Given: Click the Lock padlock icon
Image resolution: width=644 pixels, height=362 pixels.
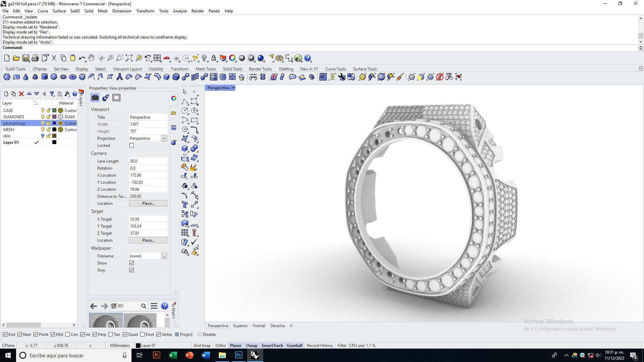Looking at the screenshot, I should [x=214, y=58].
